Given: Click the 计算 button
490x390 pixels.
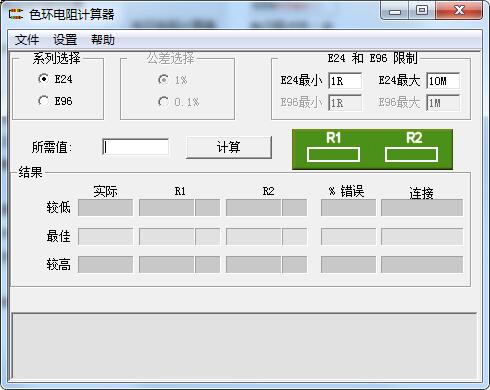Looking at the screenshot, I should [229, 147].
